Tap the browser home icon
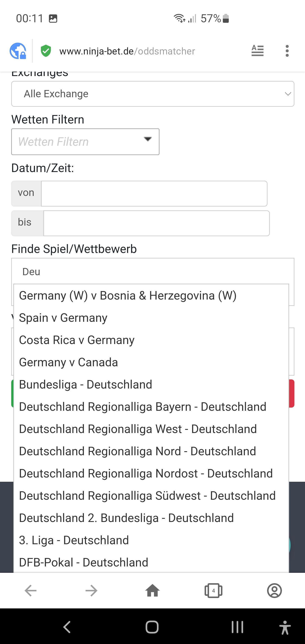This screenshot has height=644, width=305. (152, 591)
